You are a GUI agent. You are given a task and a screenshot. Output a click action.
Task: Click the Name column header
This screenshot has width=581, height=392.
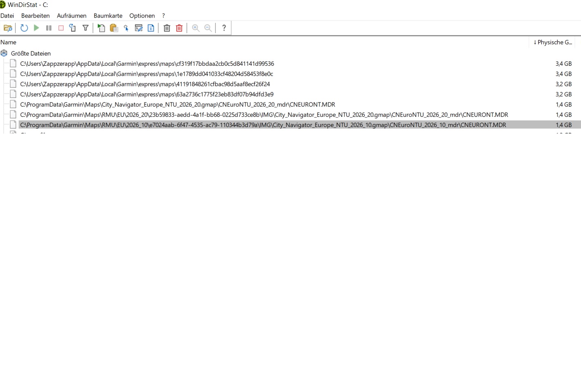tap(9, 42)
